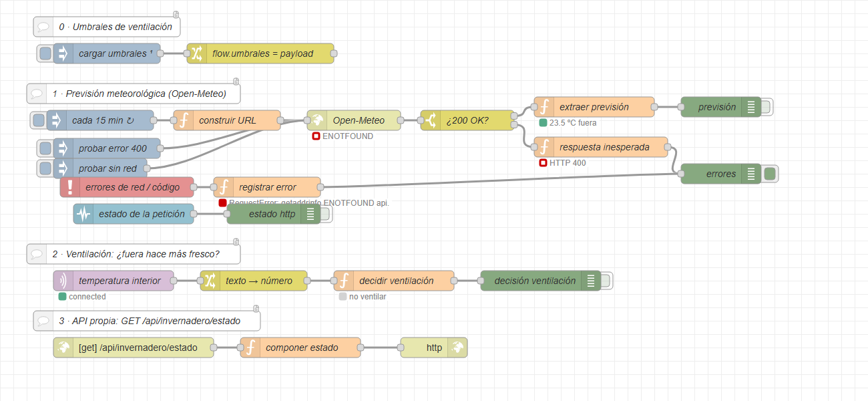This screenshot has width=868, height=401.
Task: Click change icon on texto → número node
Action: point(210,281)
